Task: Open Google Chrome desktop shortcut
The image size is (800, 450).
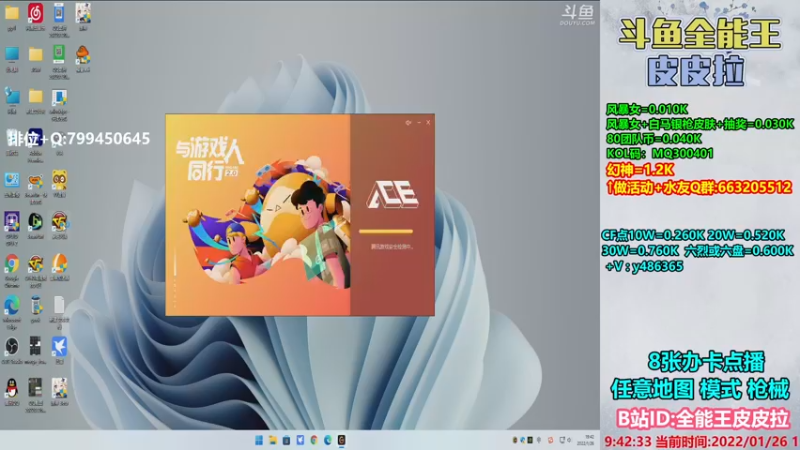Action: click(x=12, y=264)
